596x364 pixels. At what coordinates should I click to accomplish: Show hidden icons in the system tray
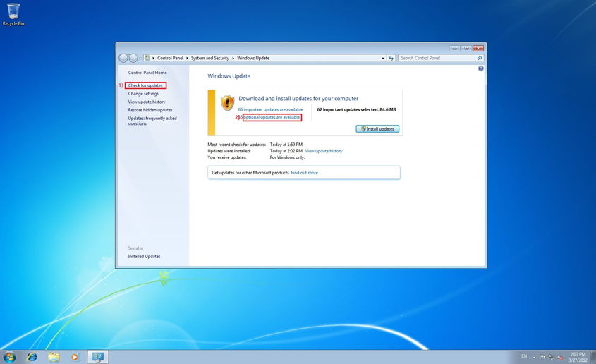(x=534, y=357)
